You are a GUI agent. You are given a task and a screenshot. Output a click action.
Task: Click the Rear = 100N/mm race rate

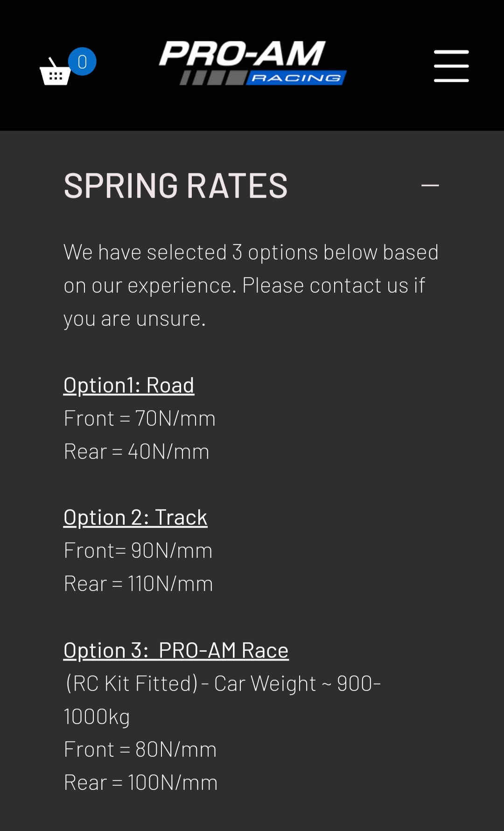[x=140, y=782]
